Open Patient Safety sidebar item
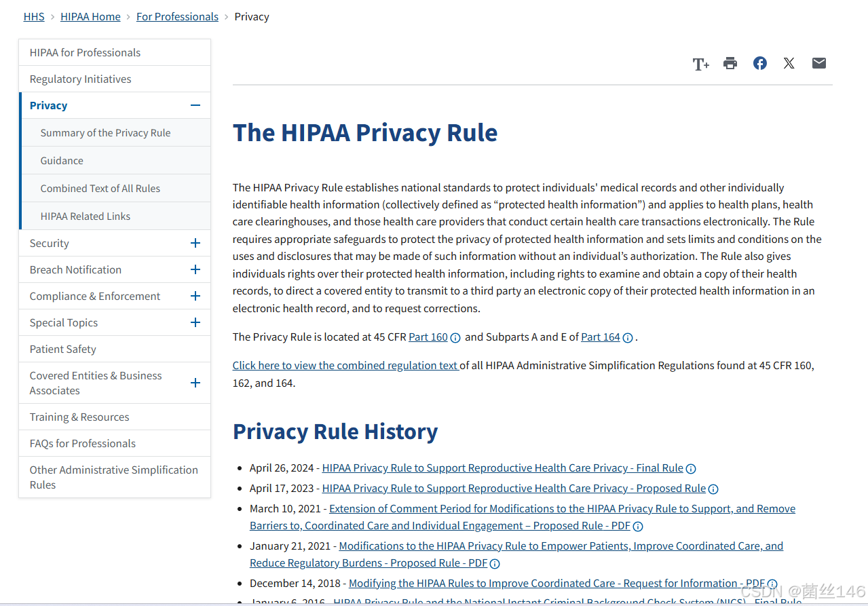The height and width of the screenshot is (606, 868). [x=115, y=349]
